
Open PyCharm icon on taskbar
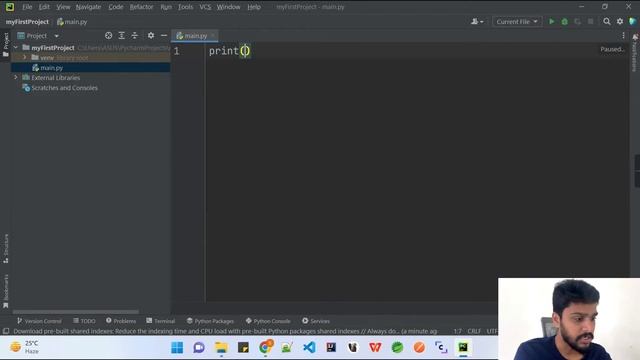tap(463, 347)
